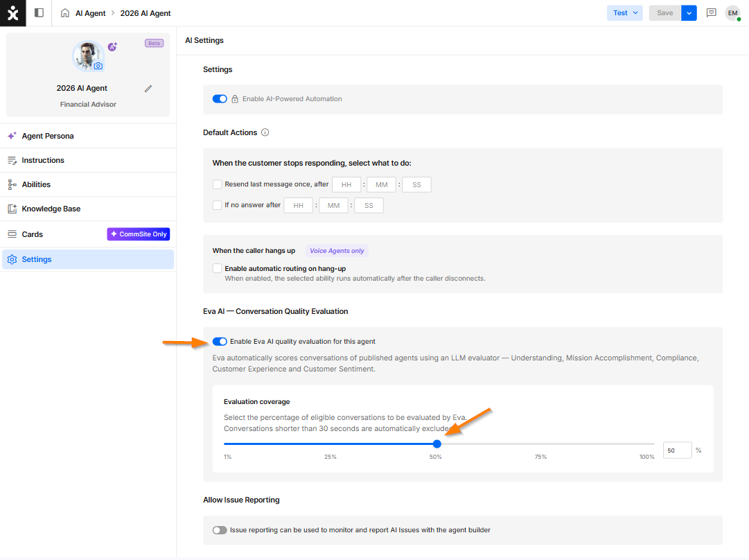Click the Save button
Viewport: 749px width, 560px height.
pyautogui.click(x=665, y=13)
